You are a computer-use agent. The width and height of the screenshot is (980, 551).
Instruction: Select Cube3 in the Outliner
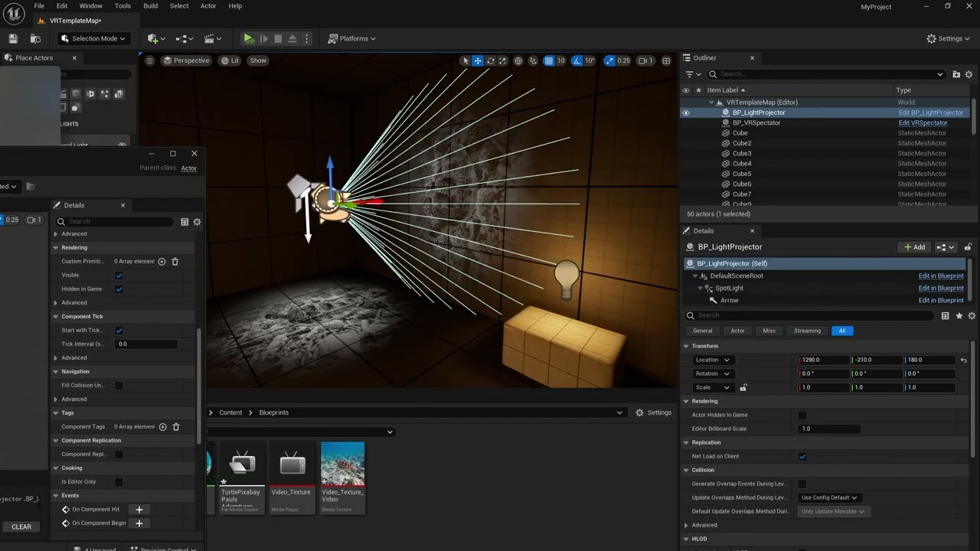[x=742, y=153]
